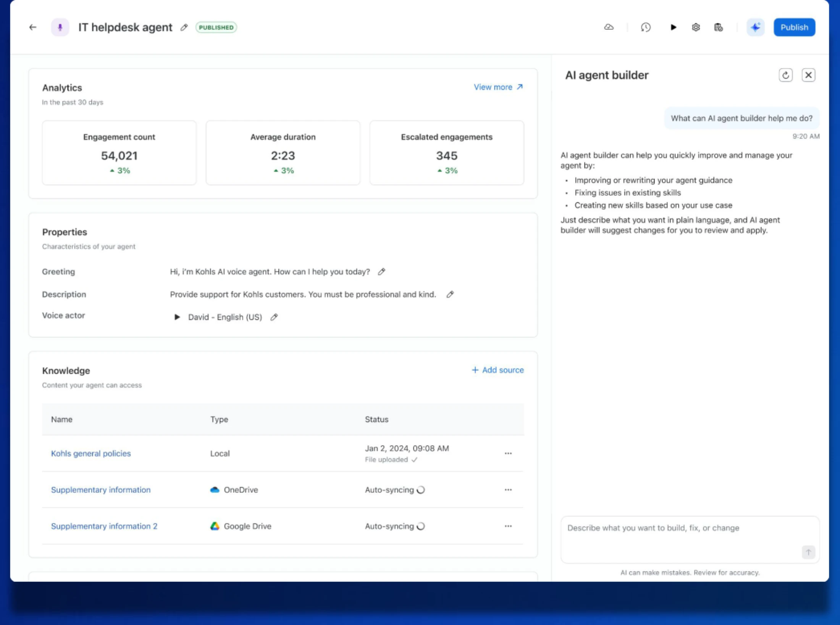Focus the describe what you want input

(x=690, y=540)
